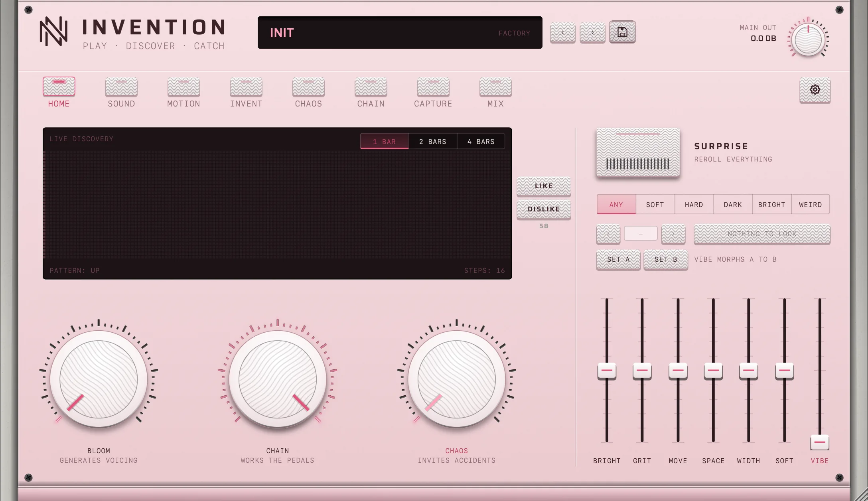Click the dash history value field
This screenshot has height=501, width=868.
[x=641, y=234]
